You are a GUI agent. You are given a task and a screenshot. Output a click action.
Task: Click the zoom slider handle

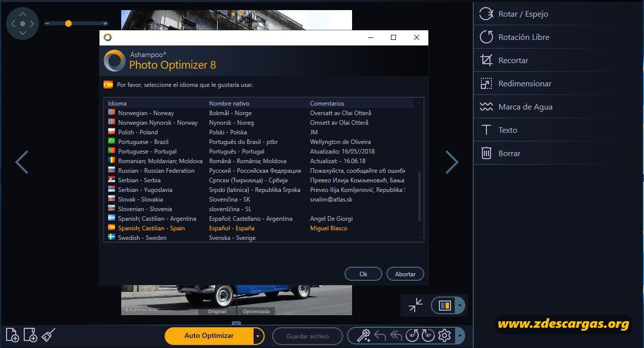pos(68,23)
